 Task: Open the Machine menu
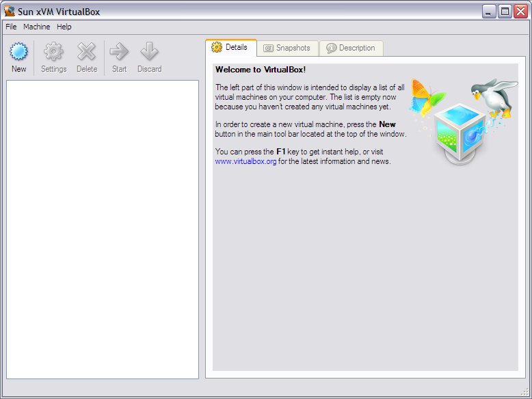[37, 27]
